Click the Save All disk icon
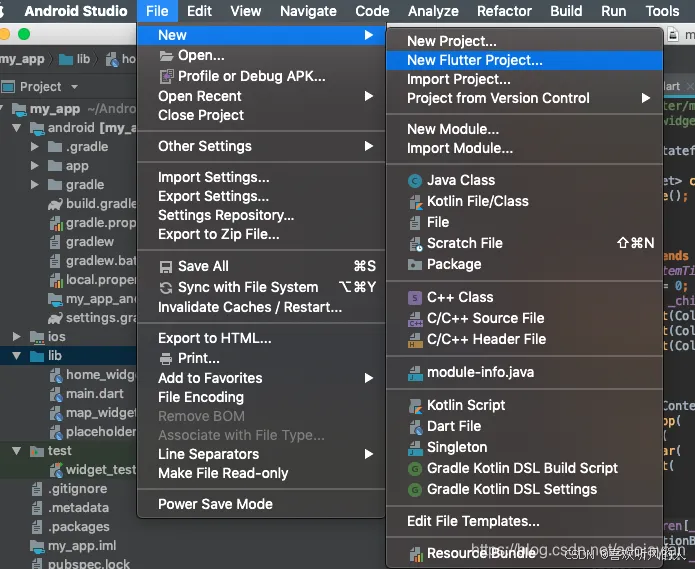The width and height of the screenshot is (695, 569). (166, 267)
